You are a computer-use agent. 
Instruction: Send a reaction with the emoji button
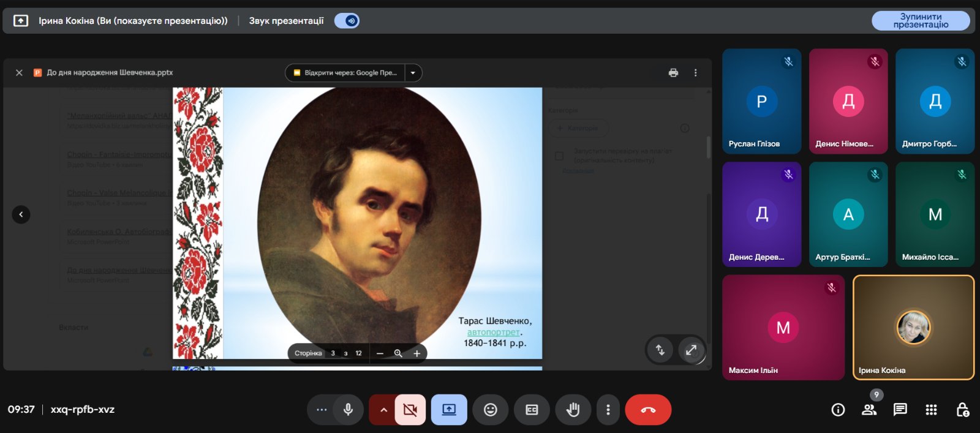click(x=490, y=410)
